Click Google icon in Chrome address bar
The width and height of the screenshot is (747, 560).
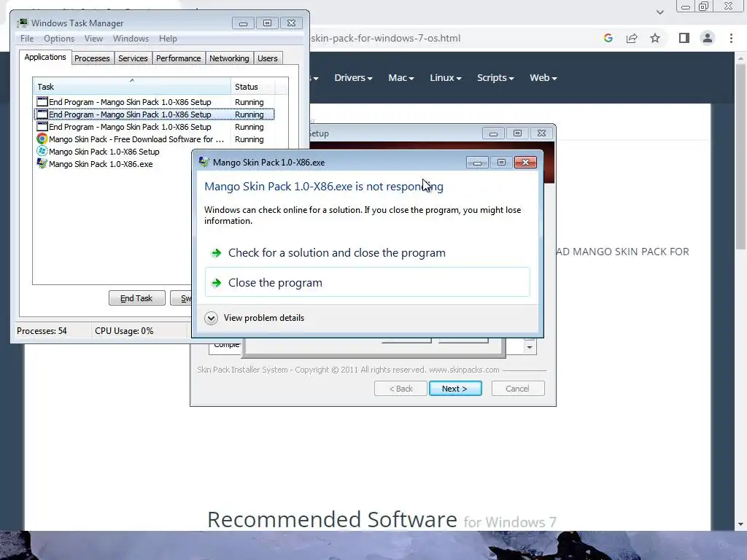(x=608, y=38)
